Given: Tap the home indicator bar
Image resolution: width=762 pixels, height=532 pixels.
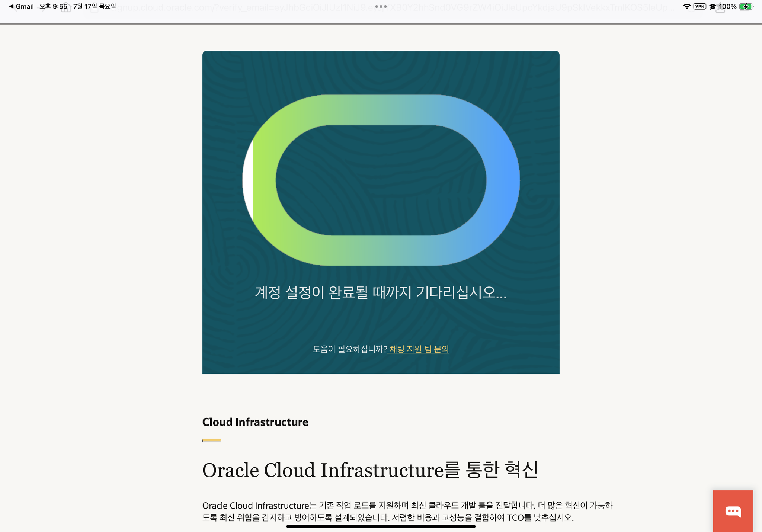Looking at the screenshot, I should [x=381, y=526].
